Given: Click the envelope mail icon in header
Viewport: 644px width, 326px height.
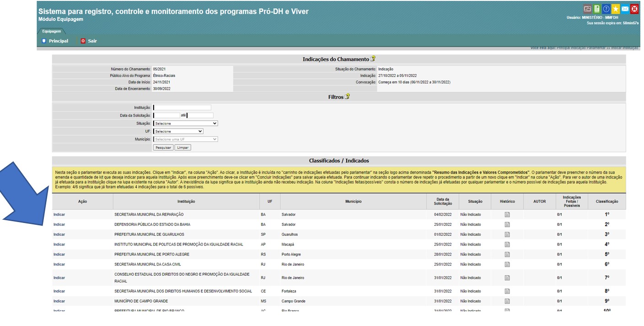Looking at the screenshot, I should point(625,9).
